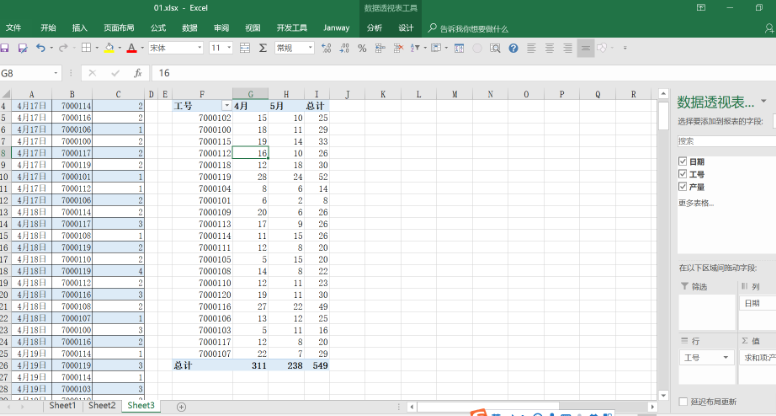Undo the last action
This screenshot has height=416, width=776.
[x=41, y=48]
